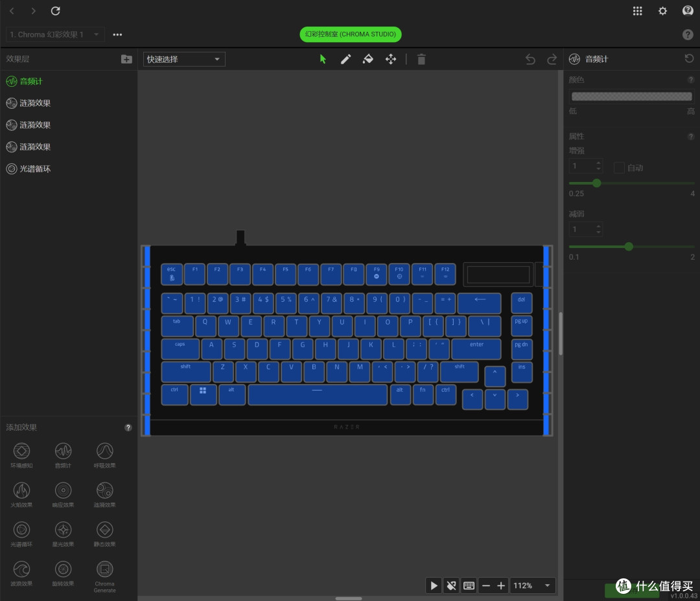Refresh the page with reload button

(55, 11)
